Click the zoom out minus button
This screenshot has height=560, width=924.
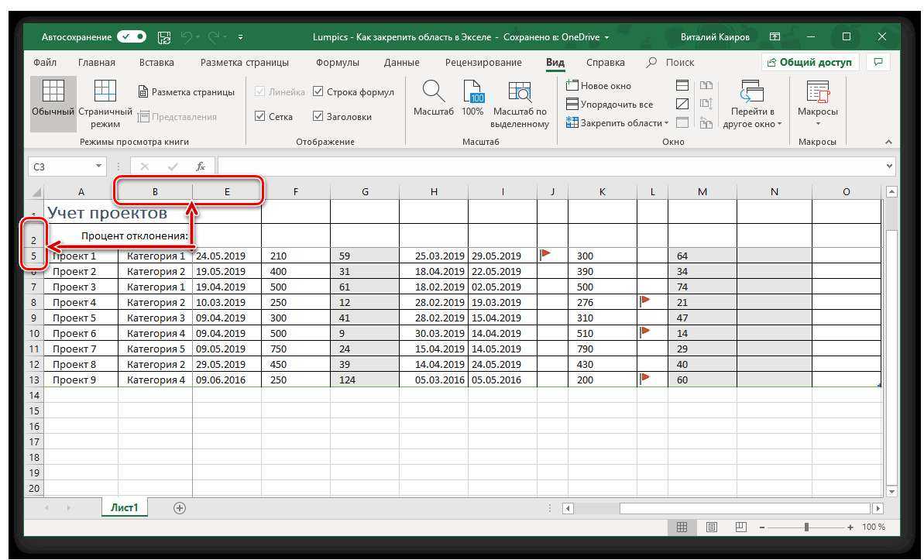point(762,527)
